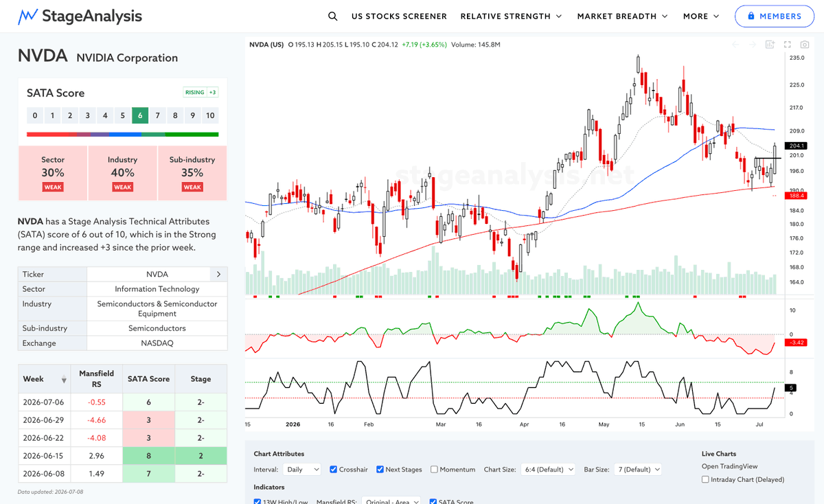Click the 188.4 red price label
Viewport: 824px width, 504px height.
click(x=797, y=196)
